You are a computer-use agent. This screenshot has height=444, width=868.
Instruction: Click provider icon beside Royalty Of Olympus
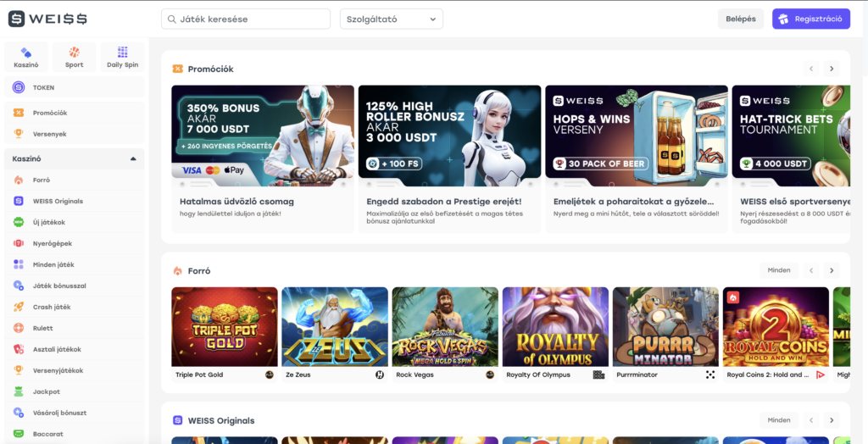pyautogui.click(x=599, y=375)
